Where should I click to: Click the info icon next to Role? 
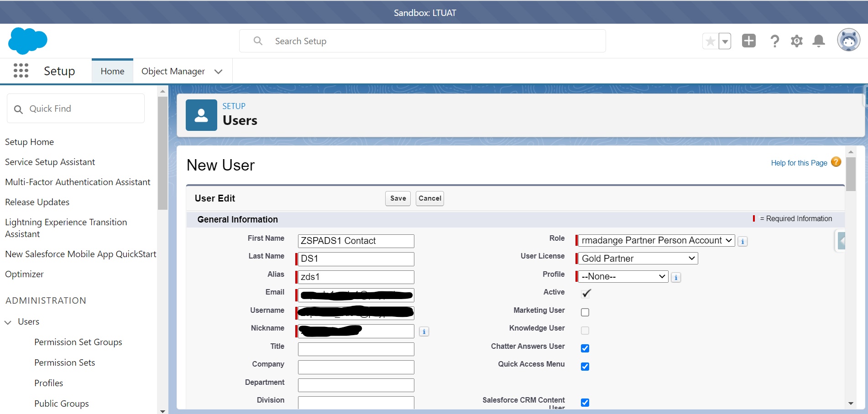[x=743, y=241]
